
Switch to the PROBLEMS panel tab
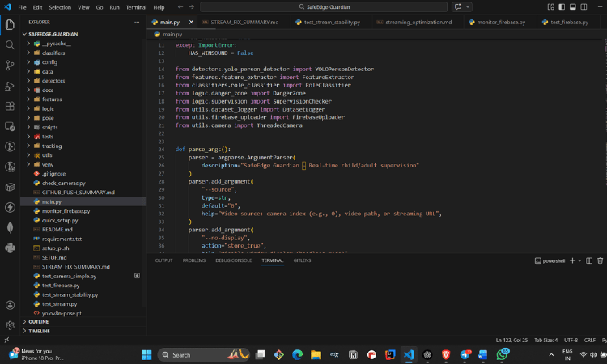point(193,260)
